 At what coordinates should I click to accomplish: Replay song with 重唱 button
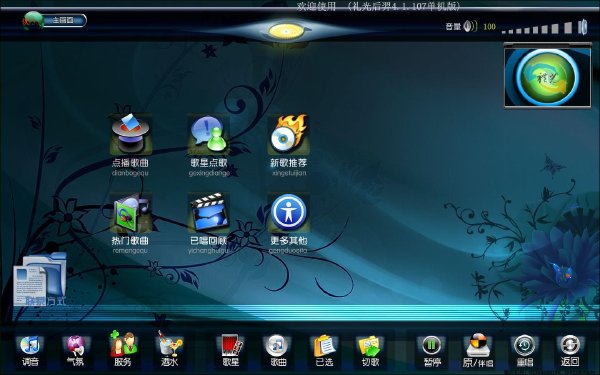pyautogui.click(x=525, y=351)
